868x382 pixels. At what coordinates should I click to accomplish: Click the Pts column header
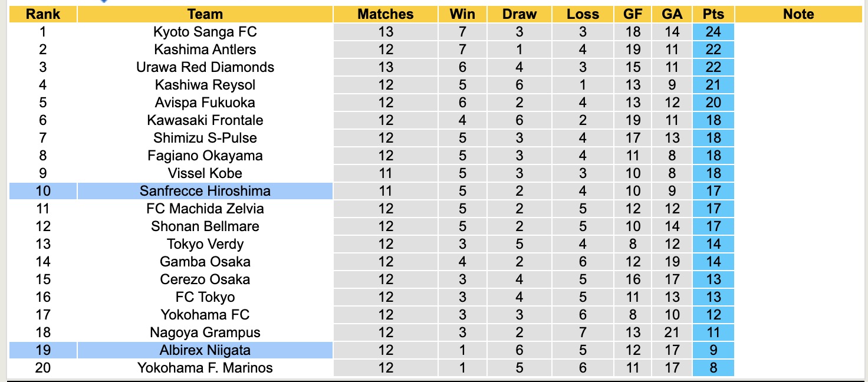tap(714, 14)
